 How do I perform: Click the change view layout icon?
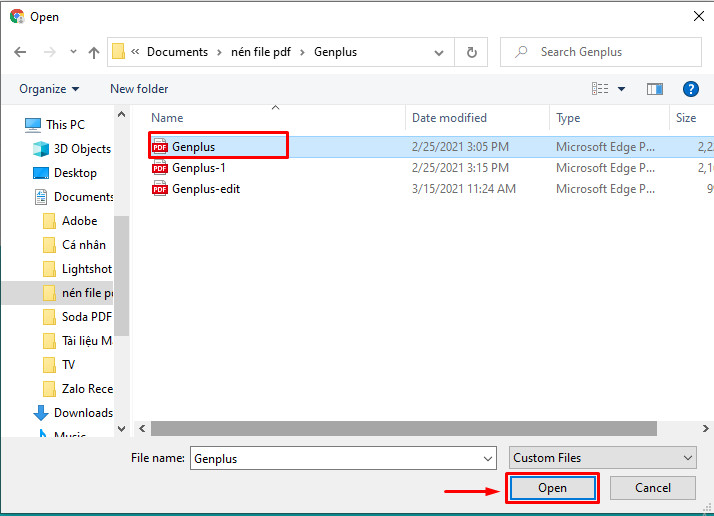(x=600, y=89)
